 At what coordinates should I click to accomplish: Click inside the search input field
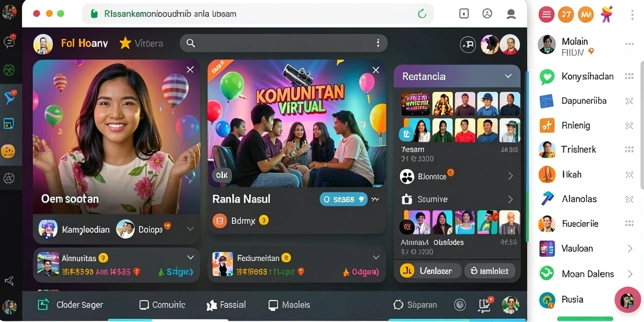[284, 43]
